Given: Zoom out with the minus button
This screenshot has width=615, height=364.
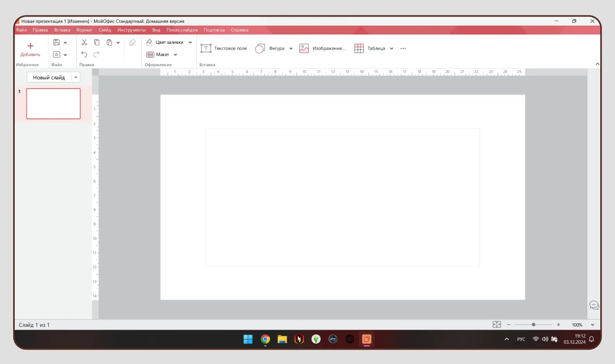Looking at the screenshot, I should 508,325.
